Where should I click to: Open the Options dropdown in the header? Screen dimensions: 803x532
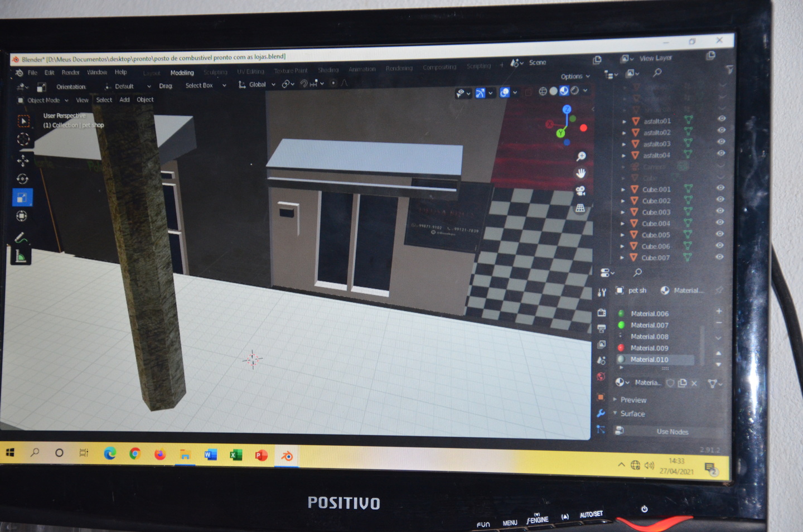[575, 76]
